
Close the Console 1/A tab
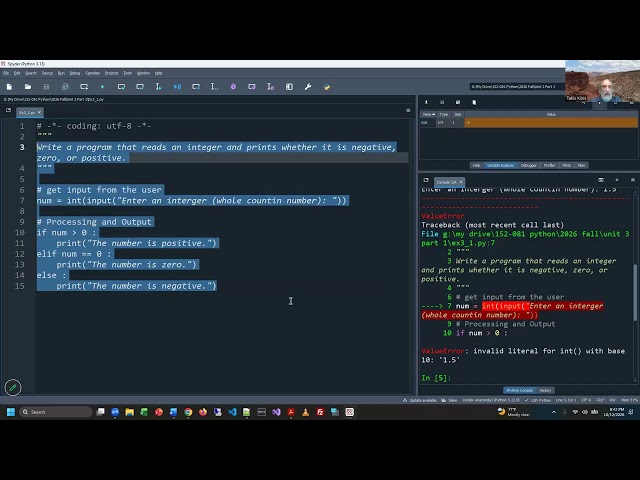[x=461, y=182]
